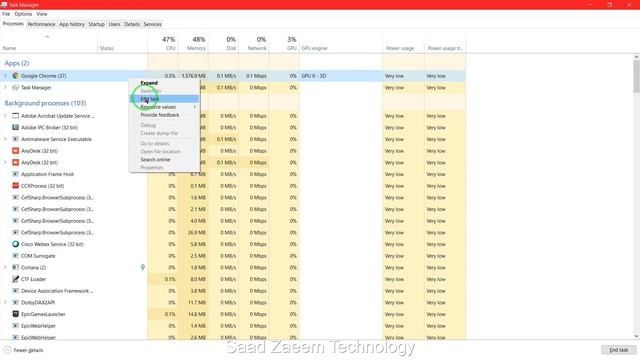Select the CTF Loader process row
This screenshot has width=640, height=360.
pyautogui.click(x=233, y=279)
